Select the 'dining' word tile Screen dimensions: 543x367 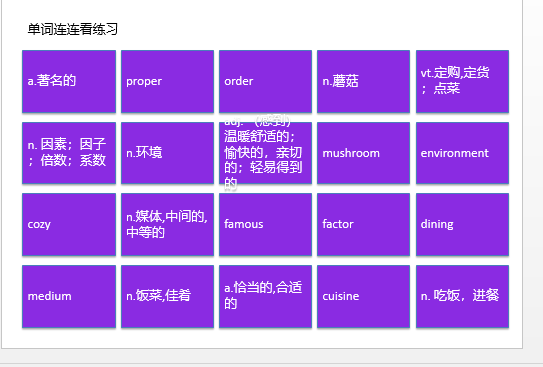[462, 224]
